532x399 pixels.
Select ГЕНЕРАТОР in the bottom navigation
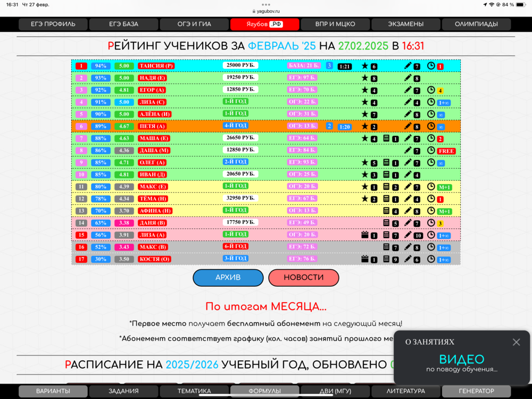(476, 391)
